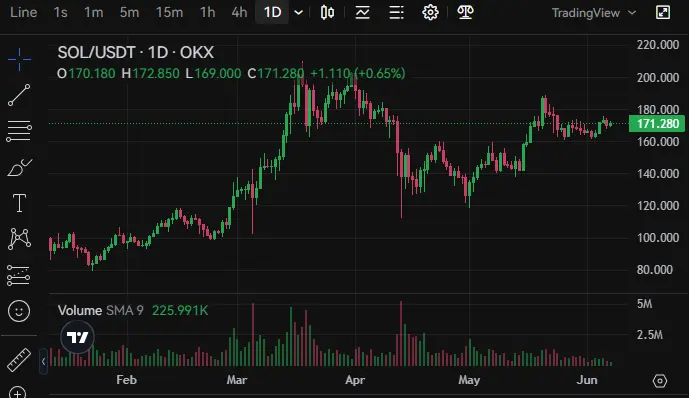The width and height of the screenshot is (689, 398).
Task: Click the Volume SMA 9 indicator label
Action: point(101,311)
